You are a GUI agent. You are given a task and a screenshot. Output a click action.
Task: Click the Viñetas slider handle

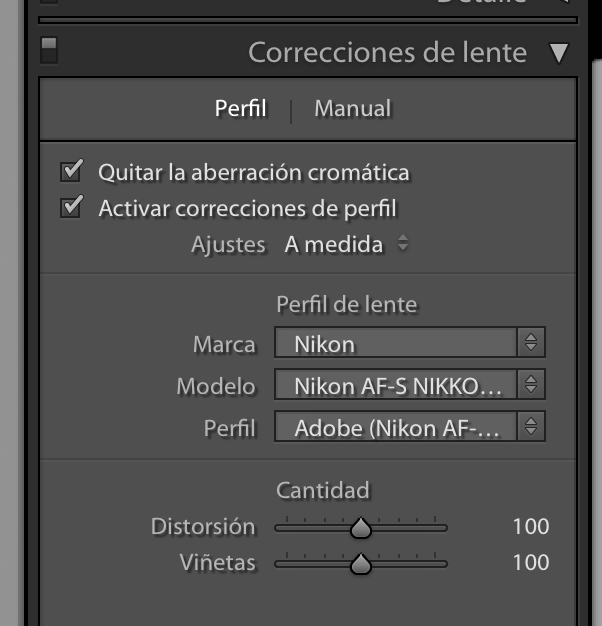(361, 564)
